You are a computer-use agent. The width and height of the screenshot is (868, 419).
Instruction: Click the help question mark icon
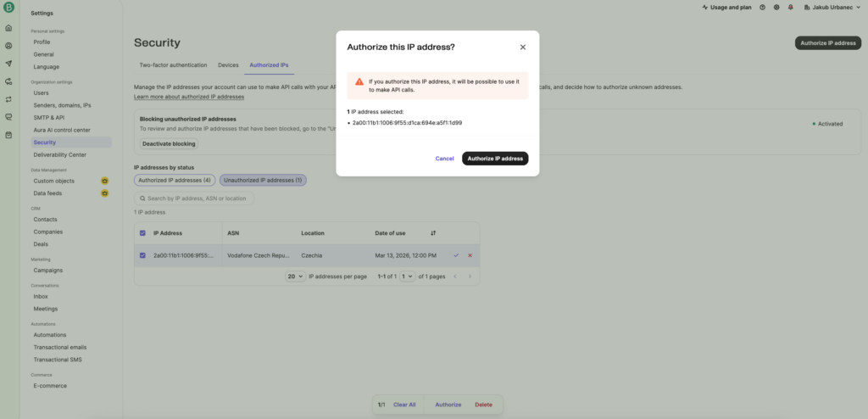click(763, 7)
